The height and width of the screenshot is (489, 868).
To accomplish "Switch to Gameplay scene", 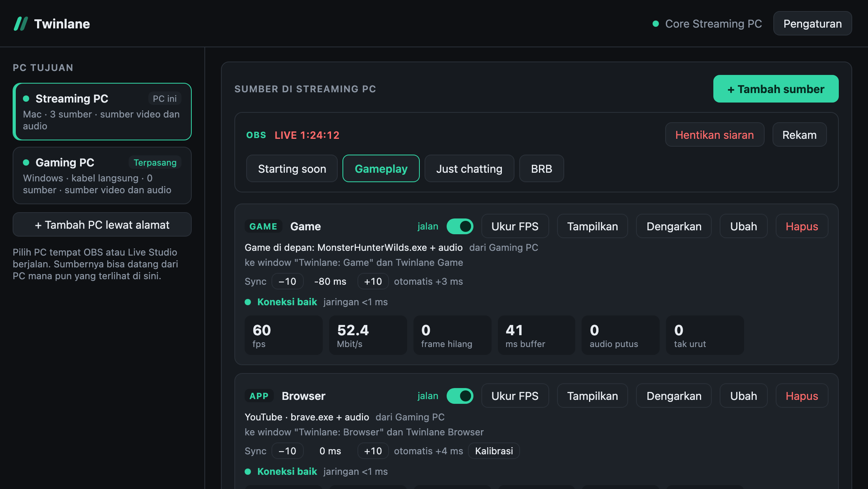I will (x=381, y=169).
